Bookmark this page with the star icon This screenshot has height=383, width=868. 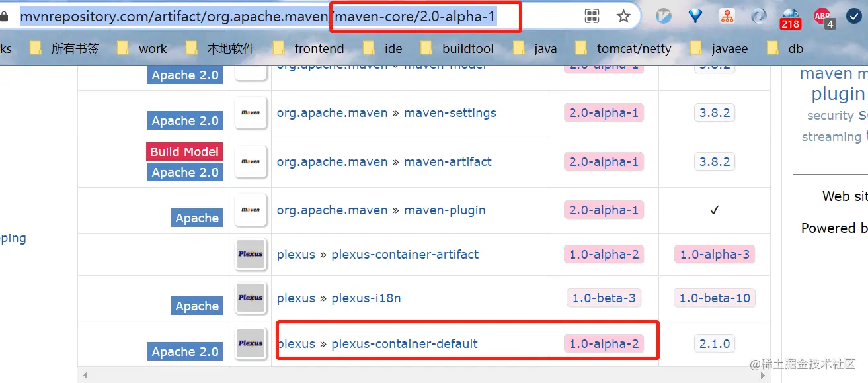pyautogui.click(x=623, y=17)
